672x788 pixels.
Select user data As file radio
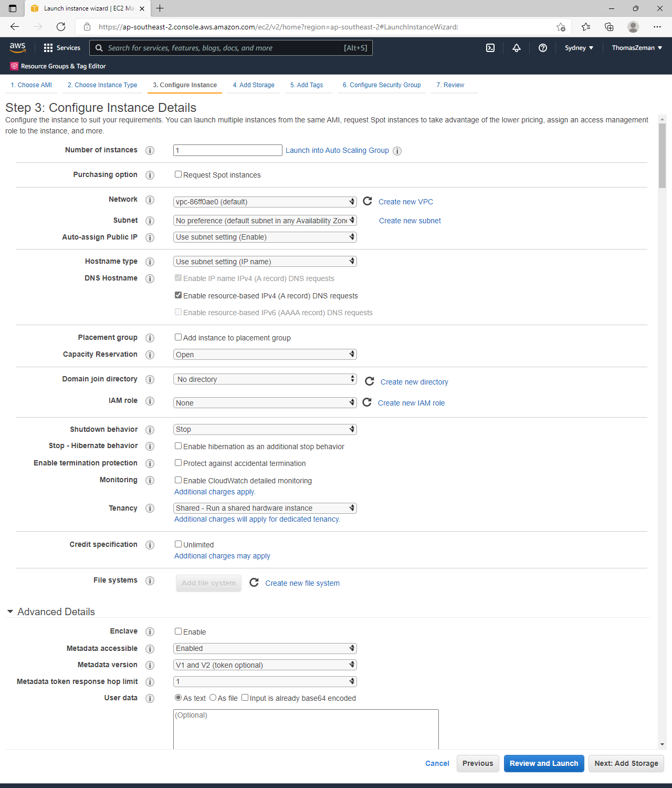click(213, 698)
